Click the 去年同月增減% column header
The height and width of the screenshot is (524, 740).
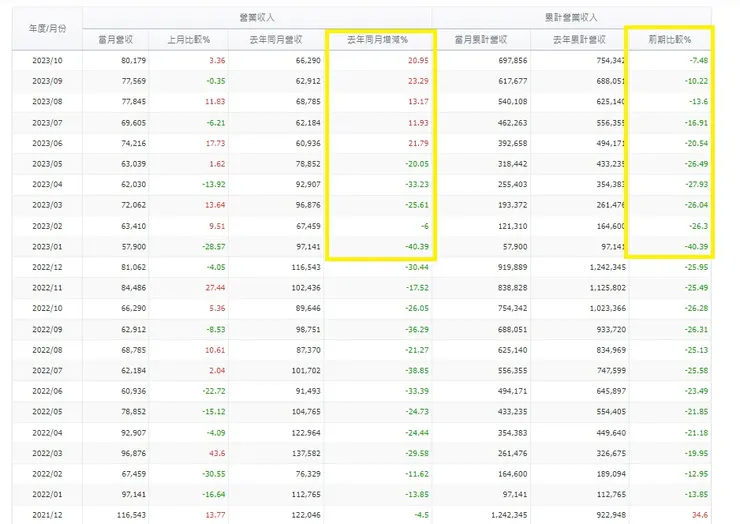[378, 40]
